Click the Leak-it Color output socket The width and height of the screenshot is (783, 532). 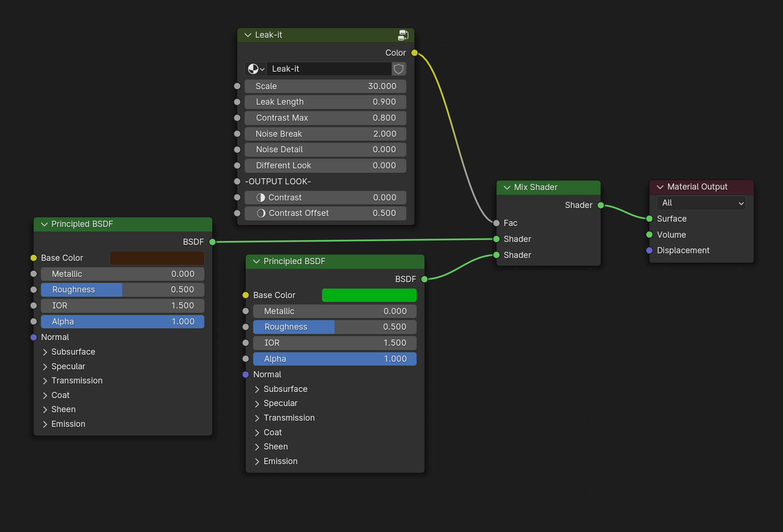[x=414, y=53]
